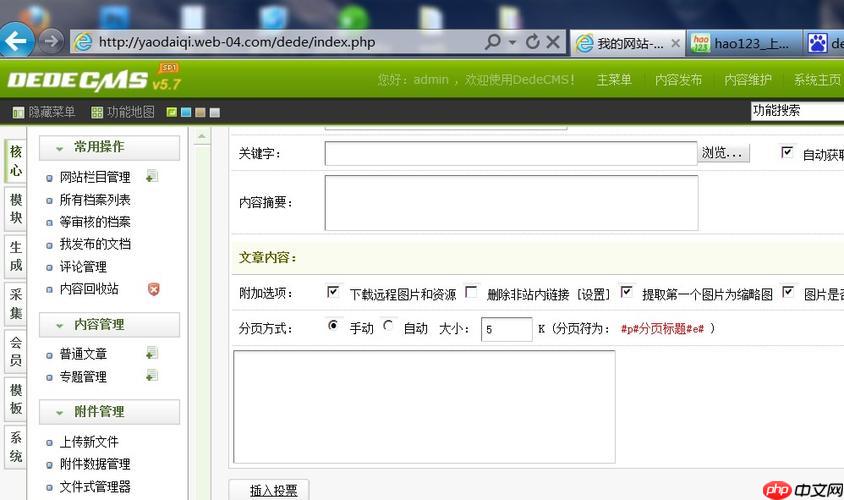Select the 手动 pagination radio button
Image resolution: width=844 pixels, height=500 pixels.
click(x=333, y=326)
